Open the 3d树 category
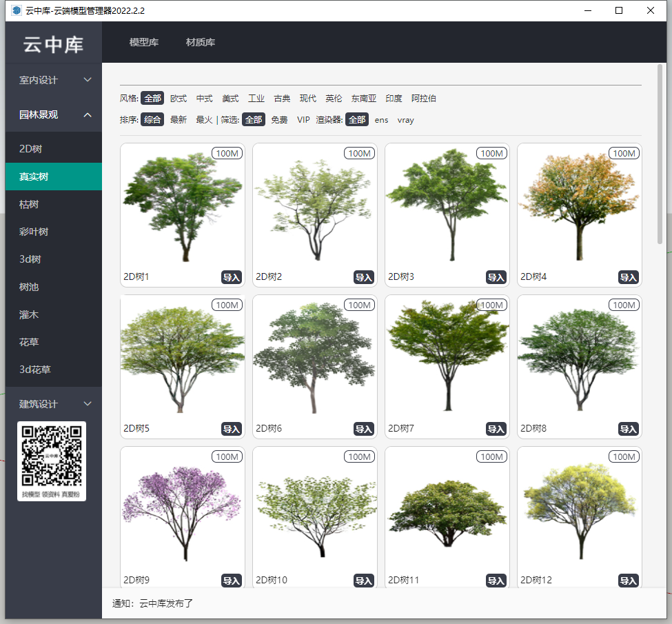 [x=54, y=259]
